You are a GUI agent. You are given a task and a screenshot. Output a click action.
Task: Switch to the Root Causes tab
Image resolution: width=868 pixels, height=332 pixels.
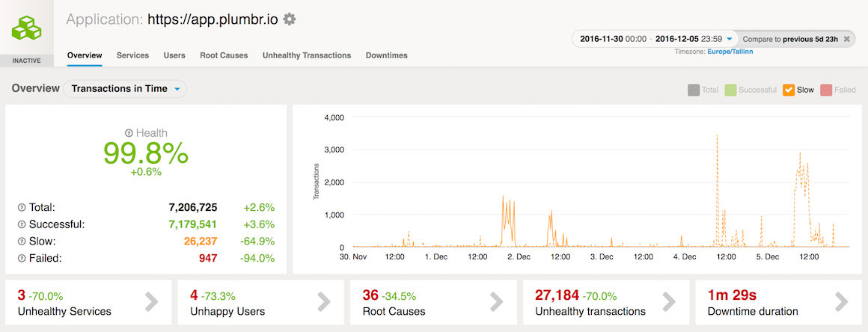224,55
